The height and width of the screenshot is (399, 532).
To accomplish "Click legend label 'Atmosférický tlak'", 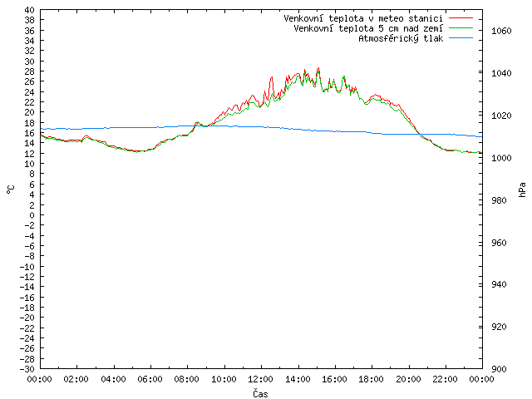I will click(x=401, y=39).
